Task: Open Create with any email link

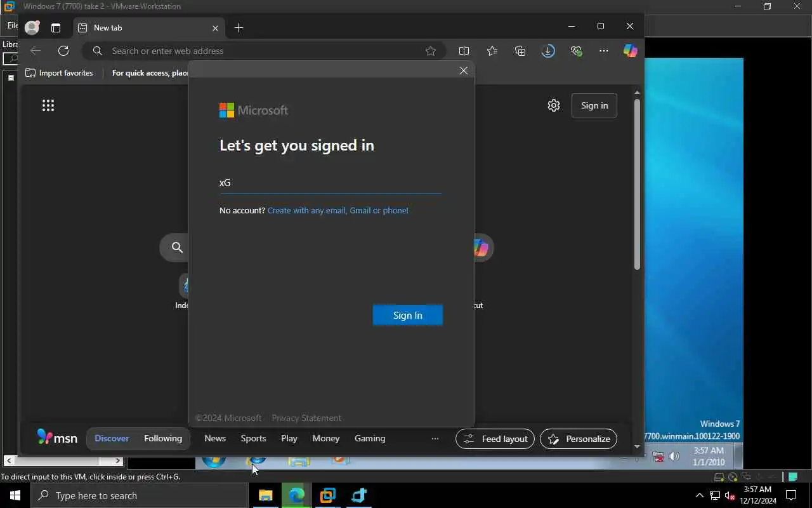Action: (x=338, y=210)
